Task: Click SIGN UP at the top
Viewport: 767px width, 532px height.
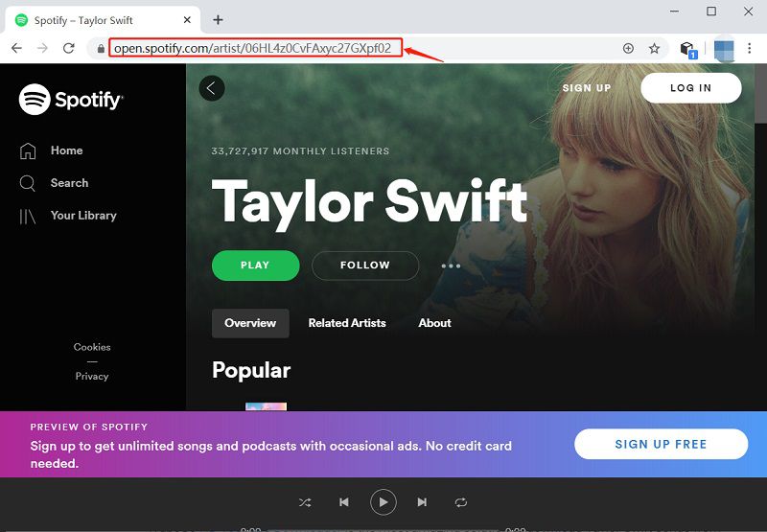Action: coord(587,88)
